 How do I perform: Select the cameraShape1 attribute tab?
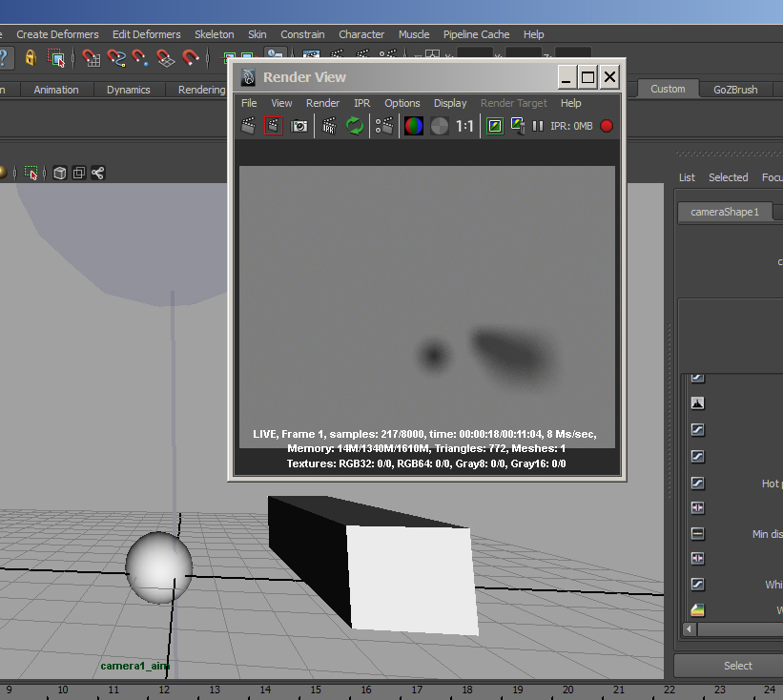point(725,212)
